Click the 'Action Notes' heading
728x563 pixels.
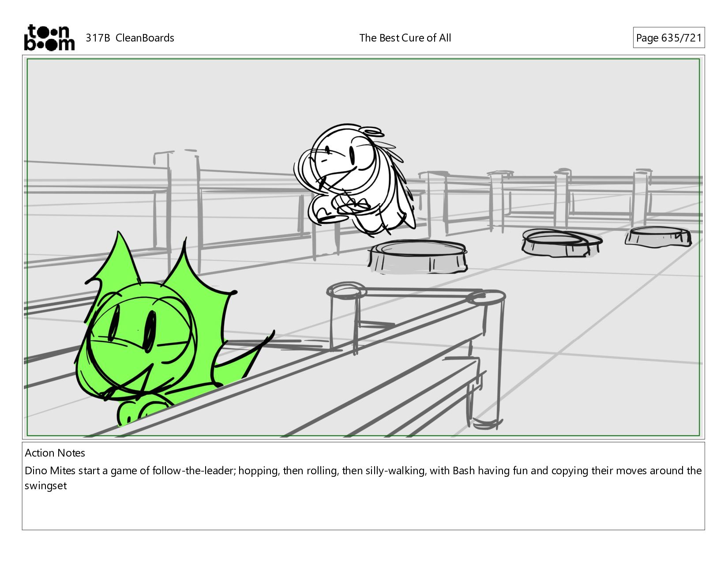point(55,453)
